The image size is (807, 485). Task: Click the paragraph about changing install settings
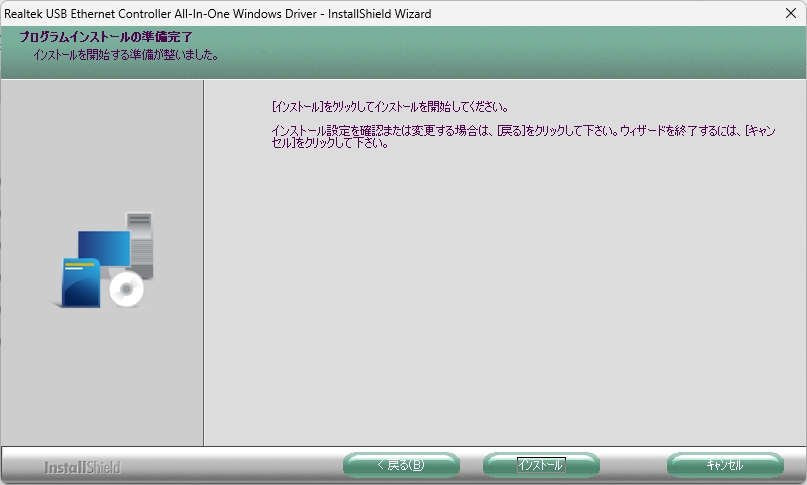coord(520,137)
